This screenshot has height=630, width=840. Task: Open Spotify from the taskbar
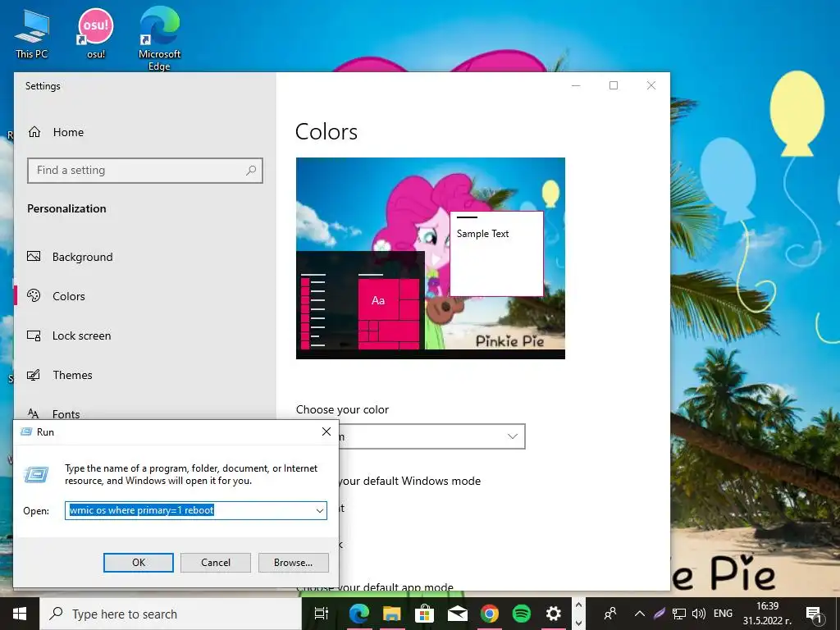(521, 614)
